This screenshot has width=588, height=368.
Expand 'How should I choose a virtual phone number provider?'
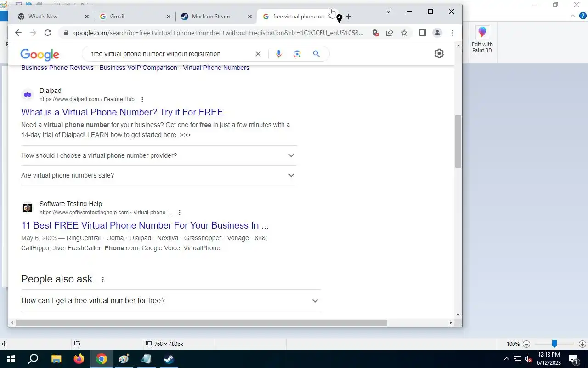(159, 155)
